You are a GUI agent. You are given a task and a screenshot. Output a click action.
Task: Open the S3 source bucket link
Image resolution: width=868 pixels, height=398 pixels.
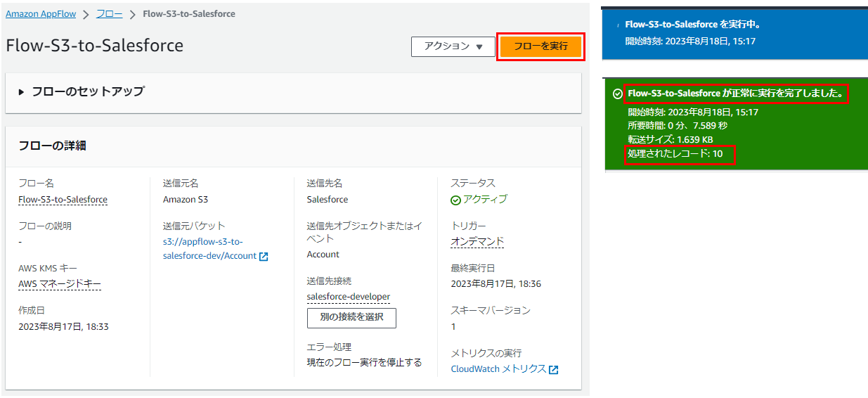pyautogui.click(x=209, y=248)
